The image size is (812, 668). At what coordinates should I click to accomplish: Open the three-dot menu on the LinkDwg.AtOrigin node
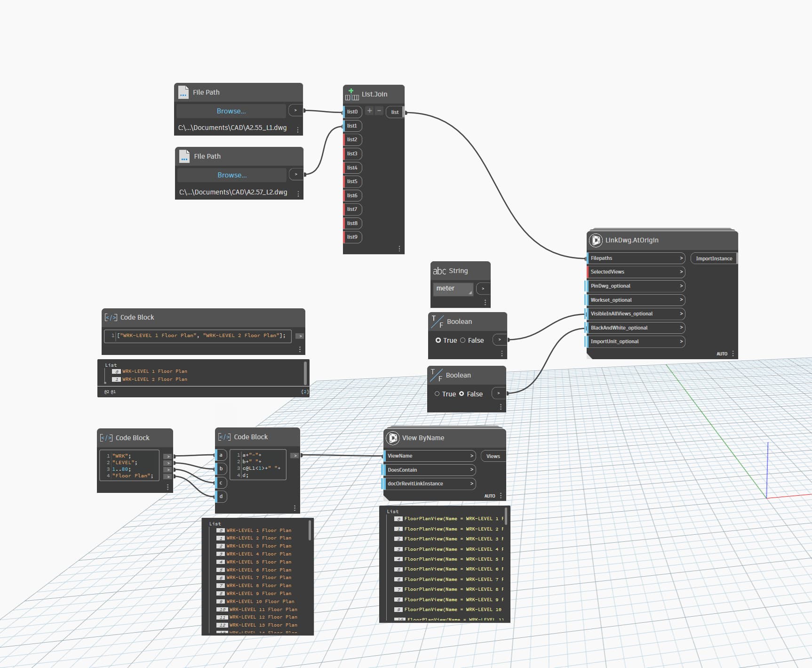click(733, 354)
